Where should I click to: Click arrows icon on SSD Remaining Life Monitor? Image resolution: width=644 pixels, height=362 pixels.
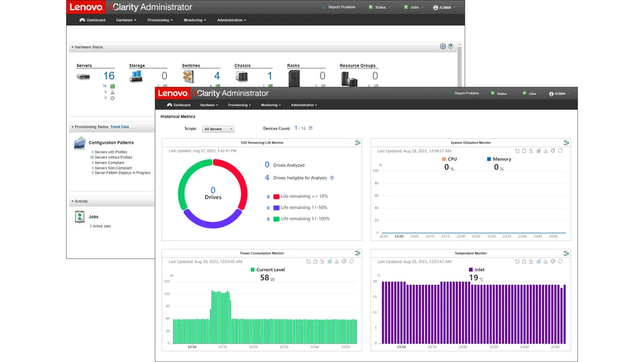(357, 143)
